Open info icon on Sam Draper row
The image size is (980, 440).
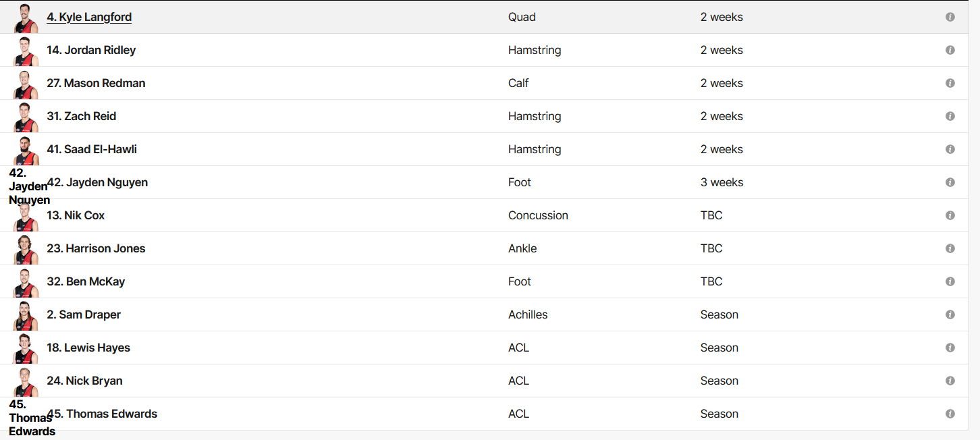(950, 314)
